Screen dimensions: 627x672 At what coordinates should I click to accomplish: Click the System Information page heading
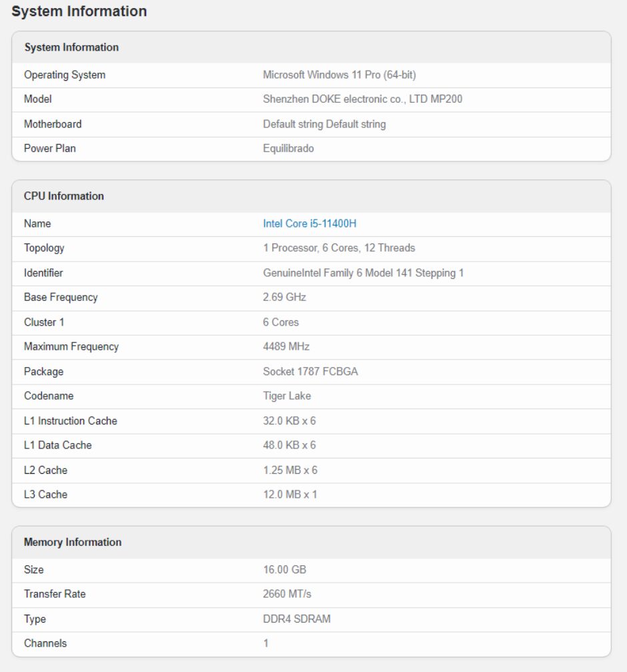click(x=79, y=11)
